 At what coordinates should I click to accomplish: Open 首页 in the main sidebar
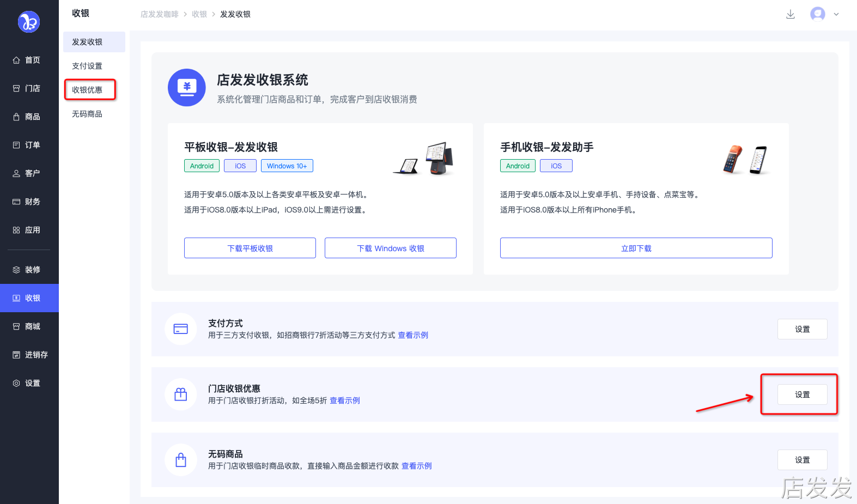tap(29, 60)
